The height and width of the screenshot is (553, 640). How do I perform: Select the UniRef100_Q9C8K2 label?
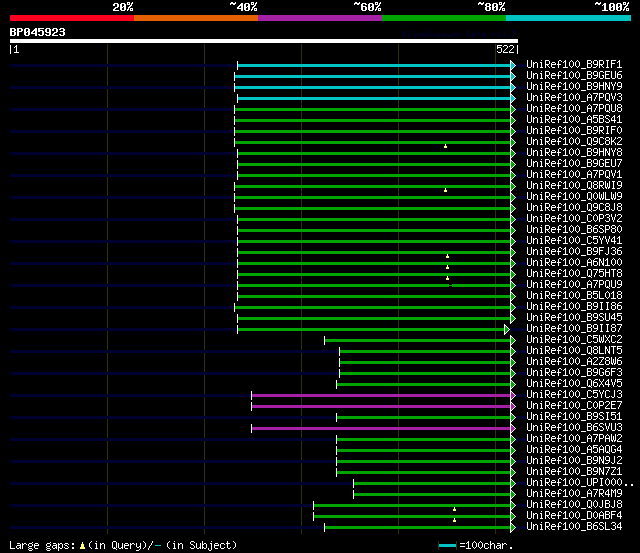pyautogui.click(x=574, y=142)
